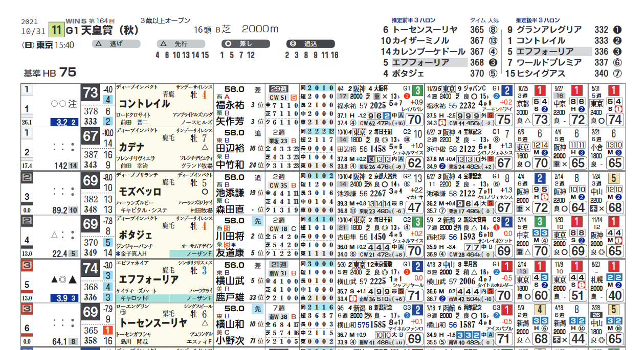Open horse エフフォーリア name in table
Viewport: 644px width, 350px height.
pyautogui.click(x=148, y=279)
